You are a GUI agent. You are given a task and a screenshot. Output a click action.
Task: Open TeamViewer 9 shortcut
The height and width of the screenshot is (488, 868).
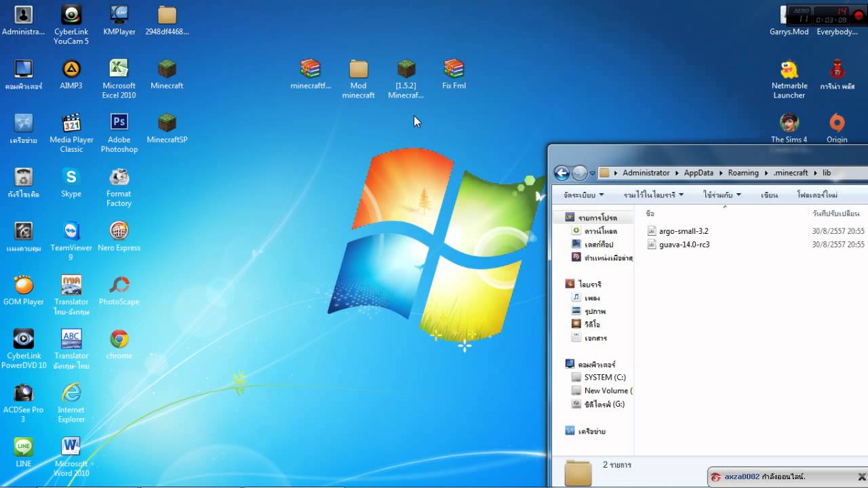[x=71, y=241]
